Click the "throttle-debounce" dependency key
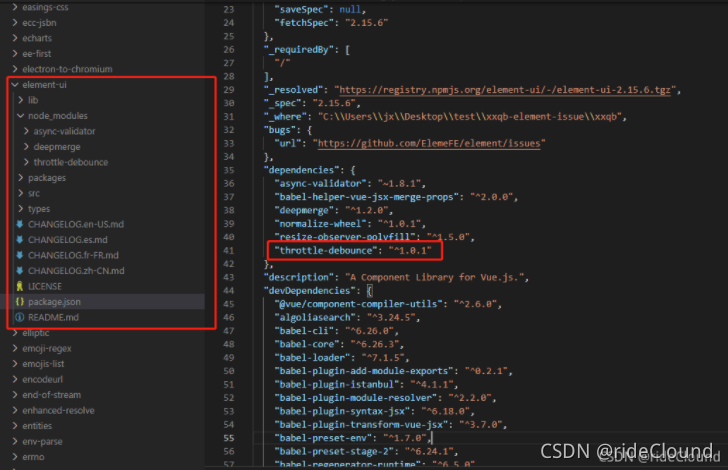 point(326,250)
